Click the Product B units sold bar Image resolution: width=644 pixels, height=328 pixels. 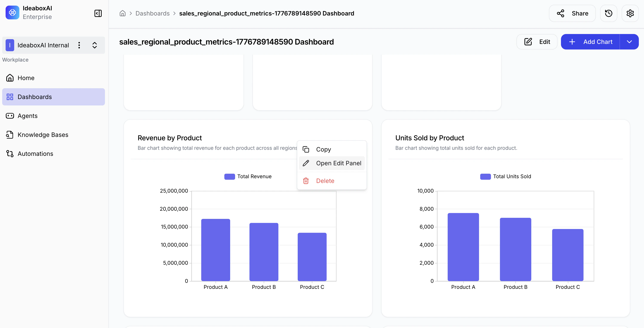(x=516, y=249)
